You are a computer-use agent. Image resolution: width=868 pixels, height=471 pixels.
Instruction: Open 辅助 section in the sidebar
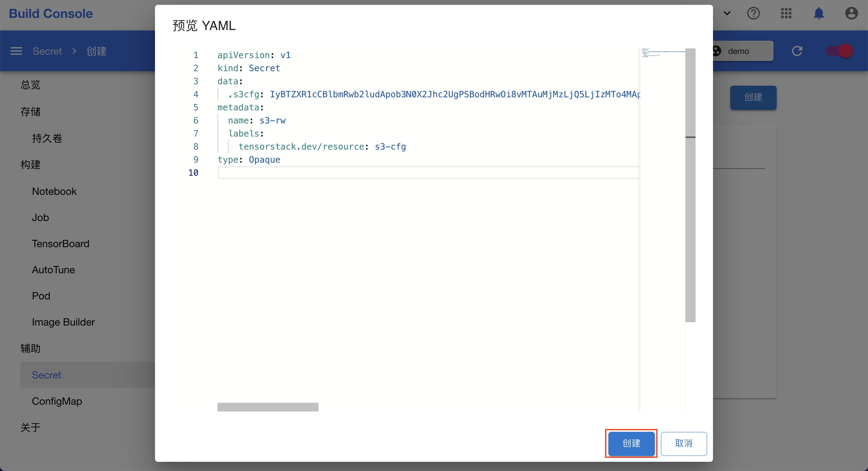pos(30,348)
